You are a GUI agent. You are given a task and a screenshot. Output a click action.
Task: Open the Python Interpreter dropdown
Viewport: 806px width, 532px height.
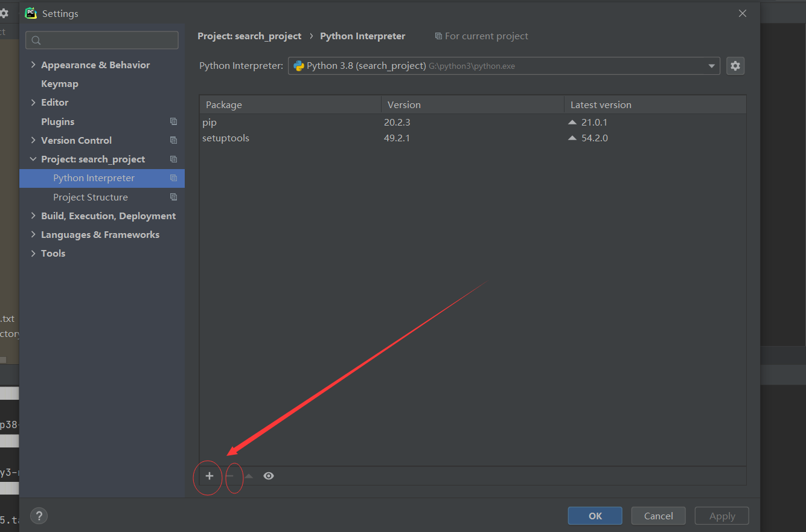(x=711, y=65)
